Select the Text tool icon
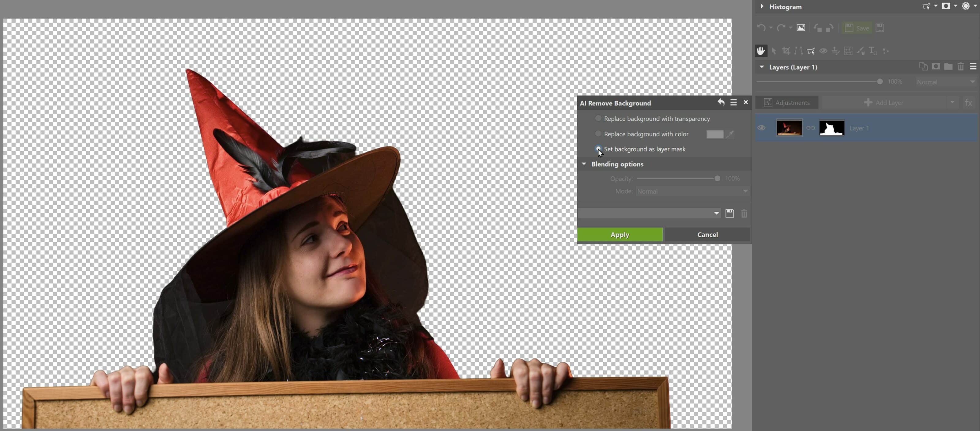980x431 pixels. pos(873,51)
